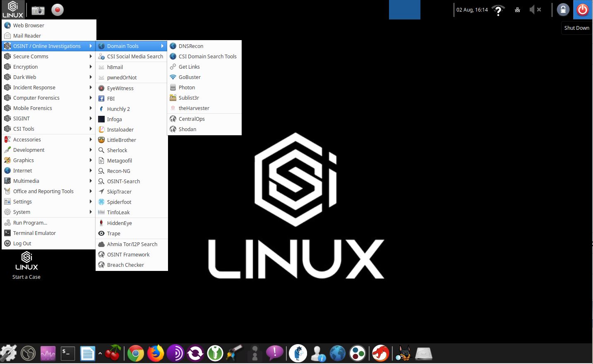Start screen recording with the red record icon
Image resolution: width=593 pixels, height=364 pixels.
pyautogui.click(x=58, y=10)
